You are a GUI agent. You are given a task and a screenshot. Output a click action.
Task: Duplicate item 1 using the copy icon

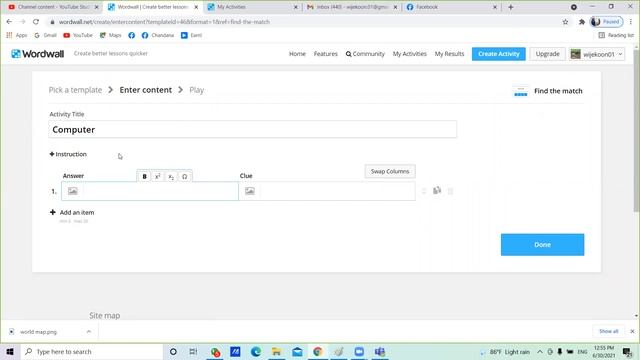(x=437, y=191)
